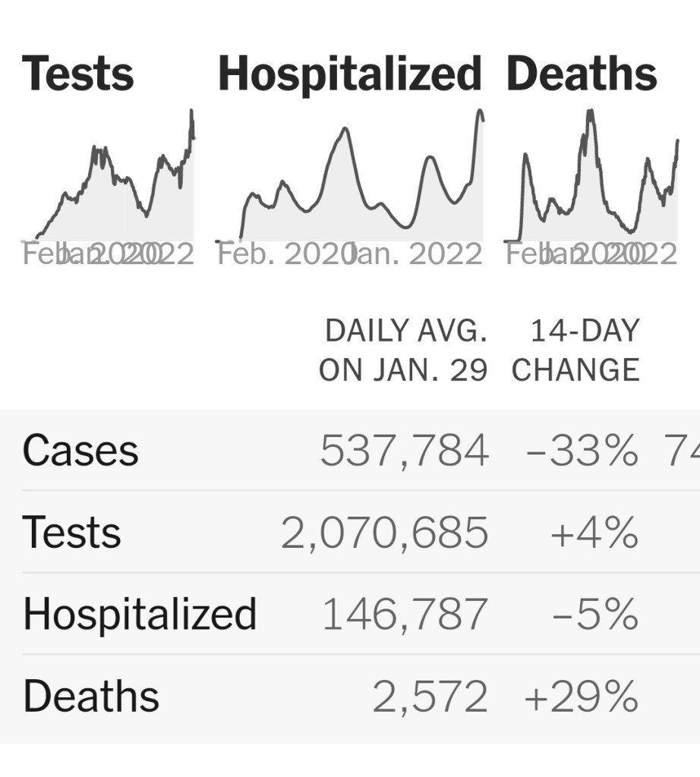Click the Hospitalized daily average 146,787
The width and height of the screenshot is (700, 777).
click(405, 614)
